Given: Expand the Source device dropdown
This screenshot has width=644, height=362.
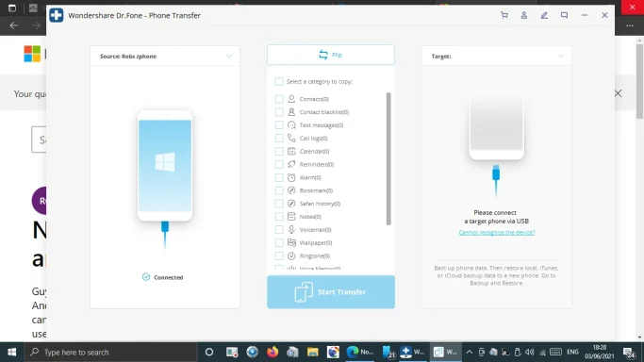Looking at the screenshot, I should click(x=229, y=57).
